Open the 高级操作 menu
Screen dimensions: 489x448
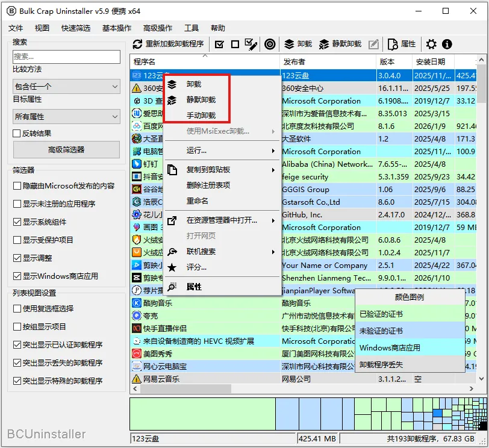[158, 28]
